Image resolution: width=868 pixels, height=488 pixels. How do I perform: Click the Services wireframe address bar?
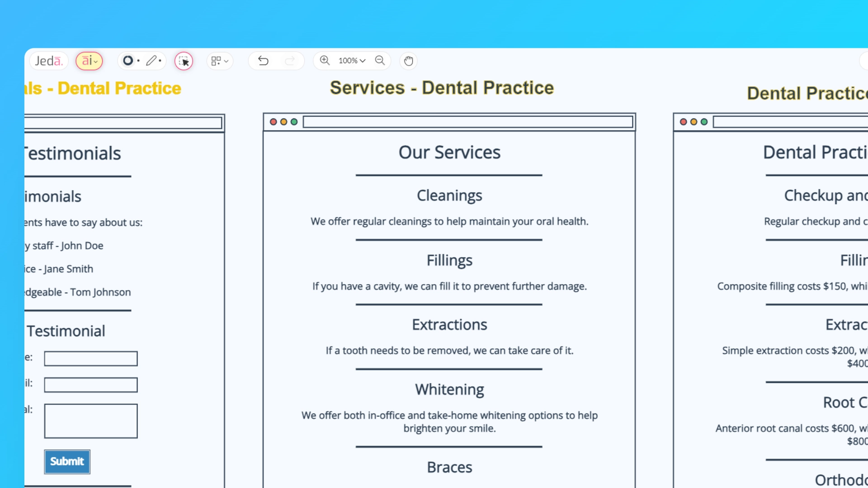467,122
